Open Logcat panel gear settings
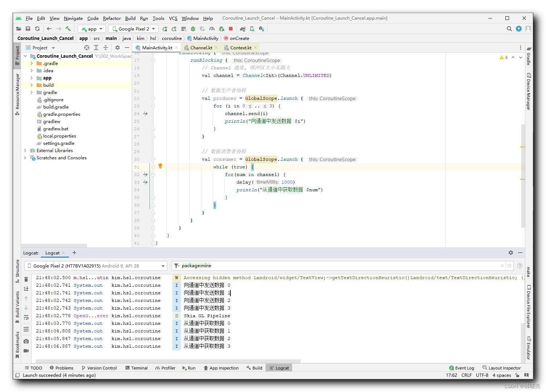Screen dimensions: 546x392 pyautogui.click(x=511, y=253)
